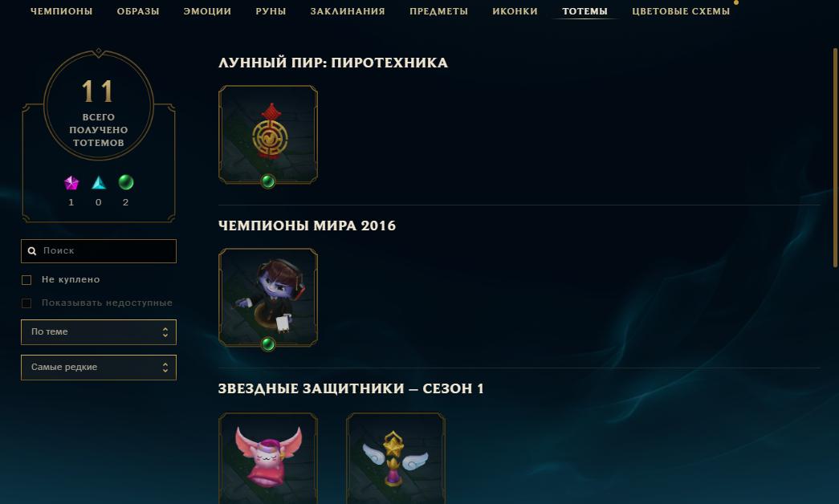
Task: Open the 'Цветовые схемы' tab
Action: point(681,11)
